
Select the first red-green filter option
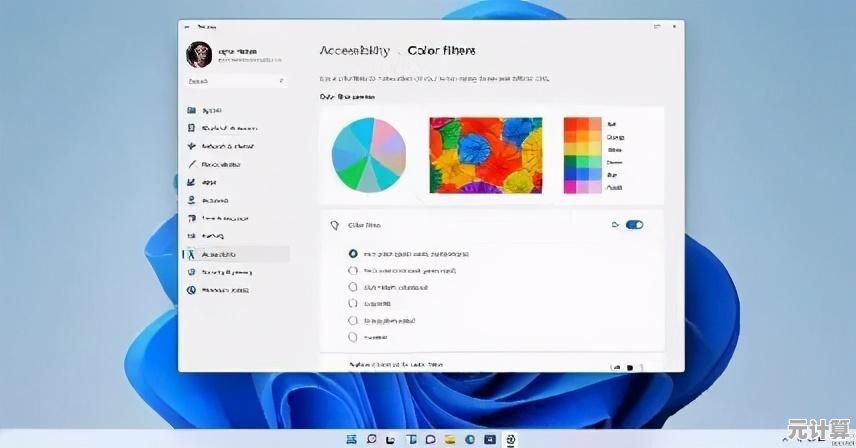(352, 254)
